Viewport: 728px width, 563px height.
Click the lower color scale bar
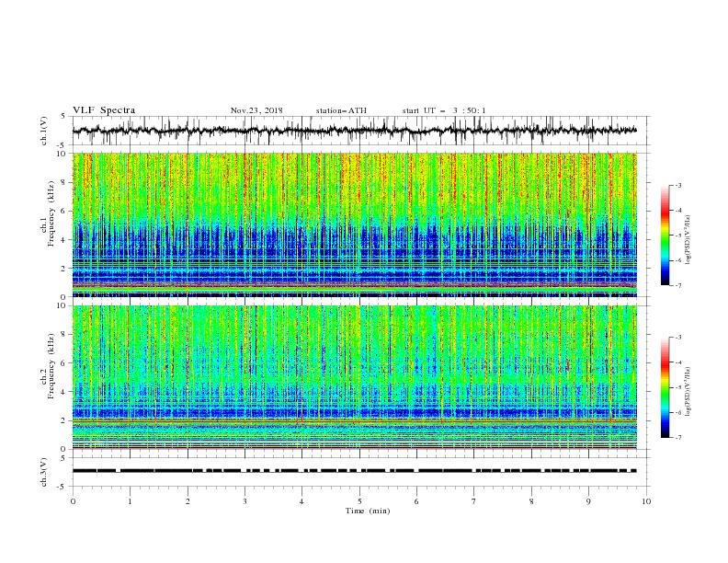[x=665, y=387]
